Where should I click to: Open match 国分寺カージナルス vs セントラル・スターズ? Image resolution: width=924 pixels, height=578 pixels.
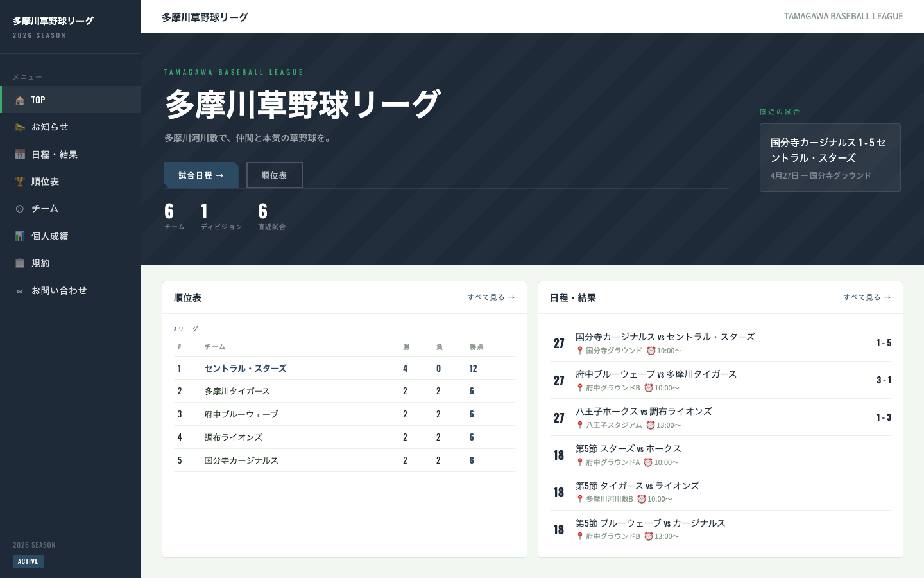coord(721,343)
